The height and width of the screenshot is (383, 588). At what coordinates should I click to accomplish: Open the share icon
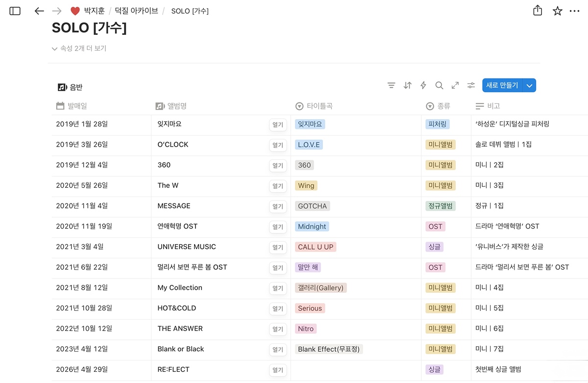pos(538,11)
